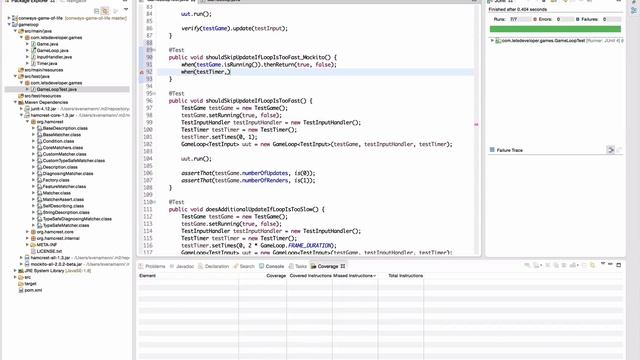Expand the junit-4.12.jar library

[x=21, y=109]
